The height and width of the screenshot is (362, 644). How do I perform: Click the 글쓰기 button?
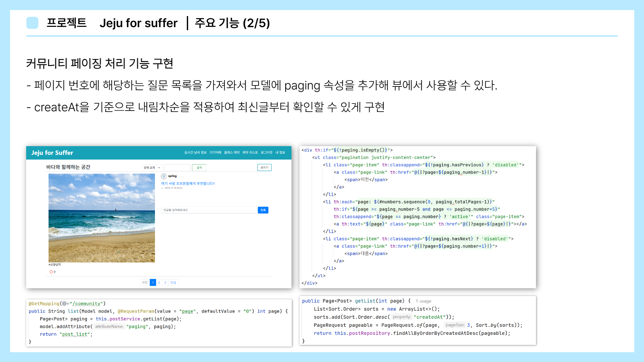pos(264,167)
